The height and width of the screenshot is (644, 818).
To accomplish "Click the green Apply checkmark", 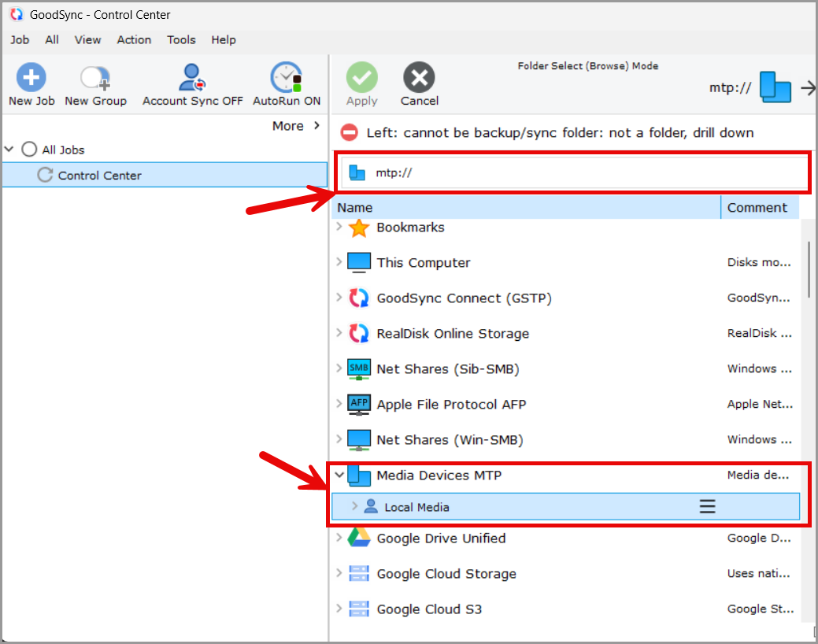I will (x=361, y=77).
